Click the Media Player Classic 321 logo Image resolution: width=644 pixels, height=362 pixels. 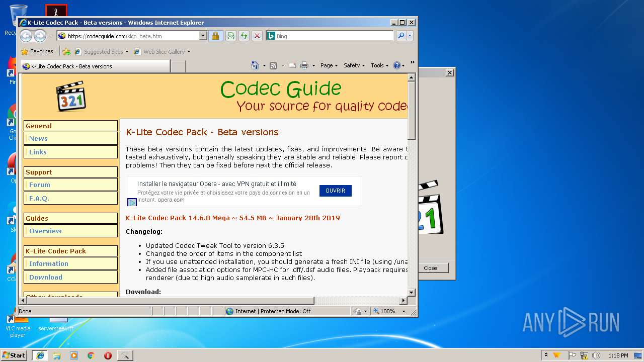pos(71,97)
